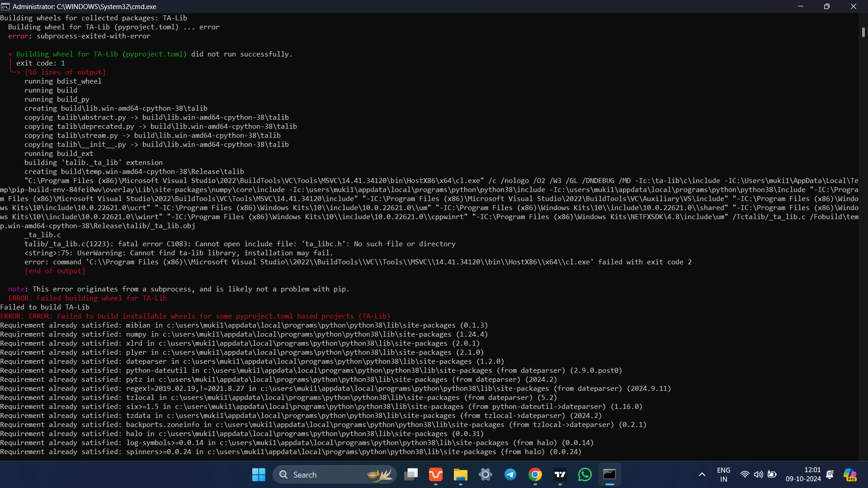The height and width of the screenshot is (488, 868).
Task: Click the cmd.exe taskbar icon
Action: point(609,474)
